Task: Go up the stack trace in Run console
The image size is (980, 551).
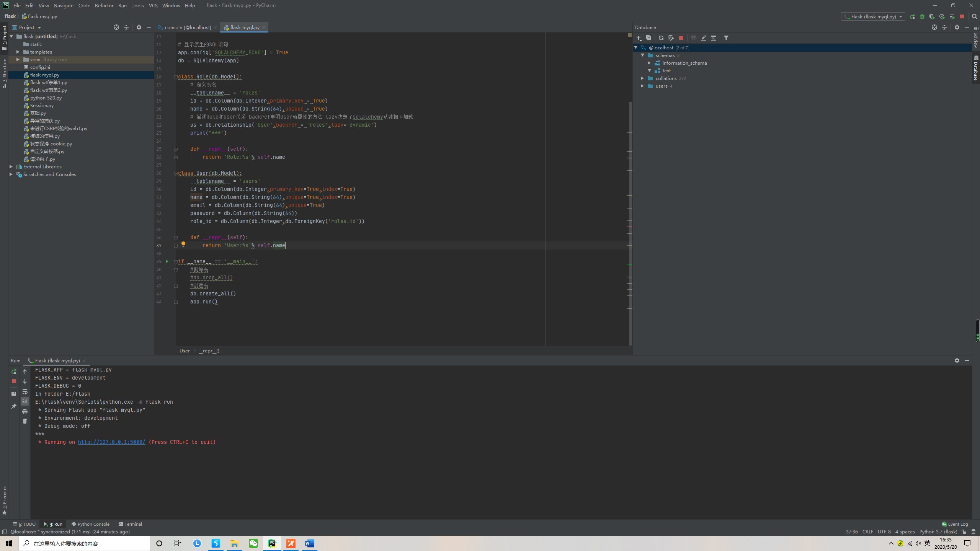Action: coord(25,372)
